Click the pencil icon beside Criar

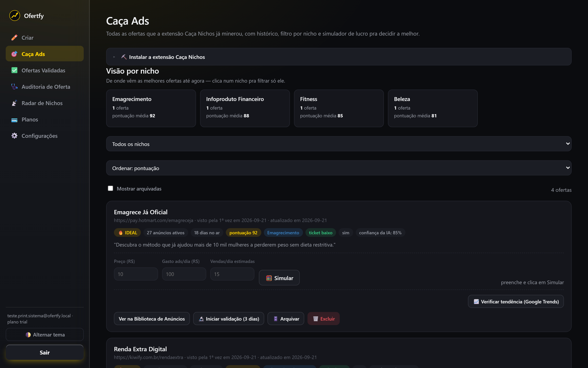[x=14, y=37]
